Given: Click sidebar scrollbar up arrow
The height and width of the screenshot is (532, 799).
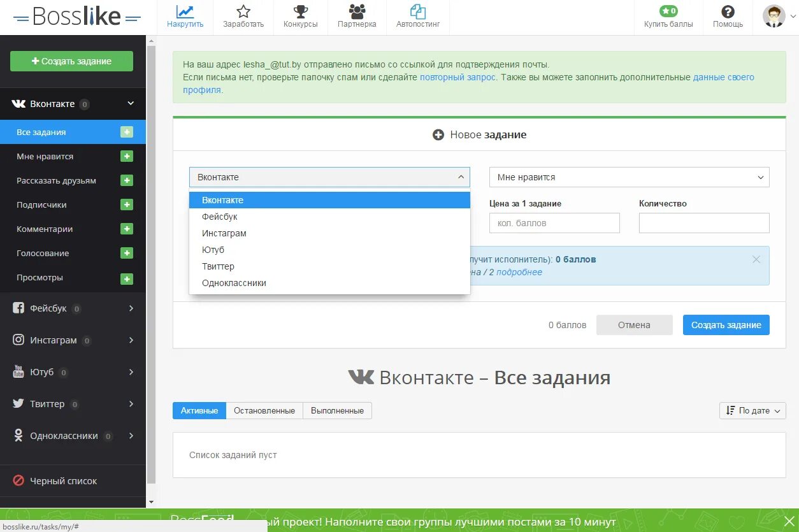Looking at the screenshot, I should [151, 41].
